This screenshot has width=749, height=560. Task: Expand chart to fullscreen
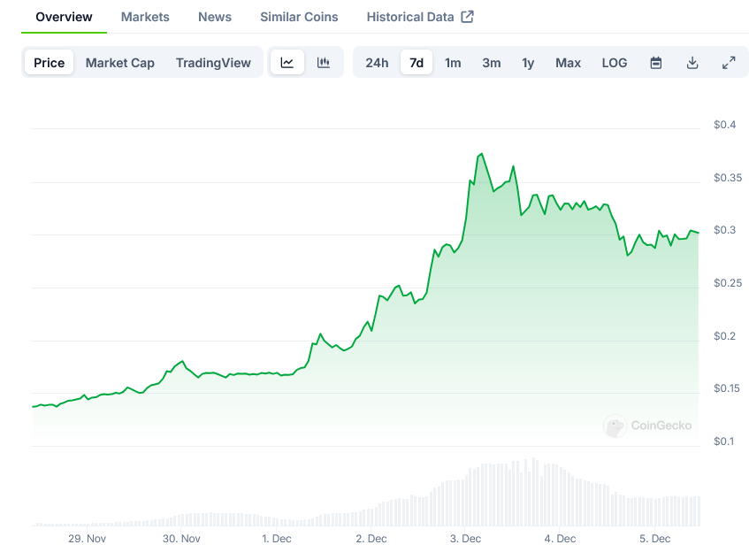pos(729,63)
